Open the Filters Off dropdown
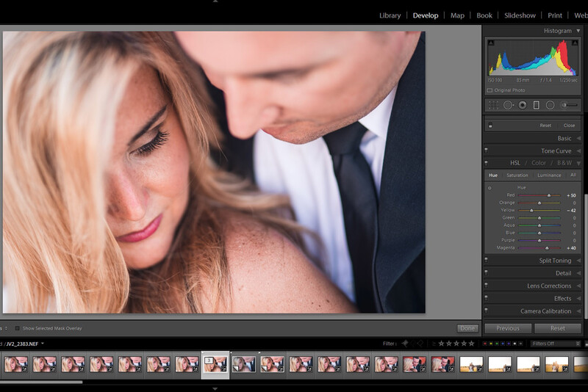The height and width of the screenshot is (392, 588). click(556, 344)
